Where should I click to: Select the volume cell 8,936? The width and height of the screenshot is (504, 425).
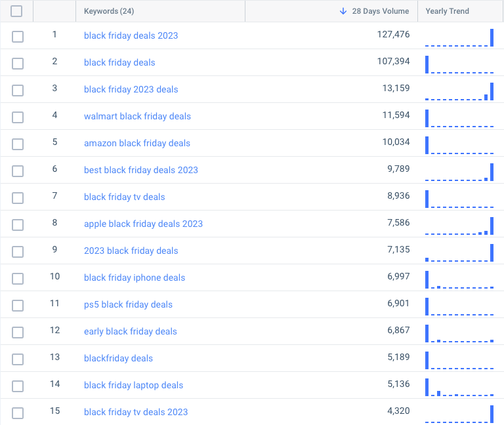398,195
